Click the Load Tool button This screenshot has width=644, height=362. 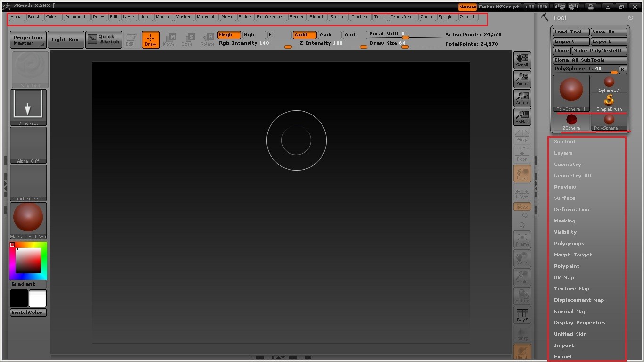pos(571,32)
